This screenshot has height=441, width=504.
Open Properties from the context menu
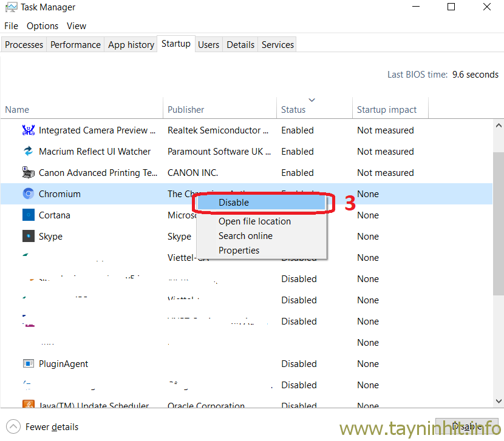[x=239, y=251]
